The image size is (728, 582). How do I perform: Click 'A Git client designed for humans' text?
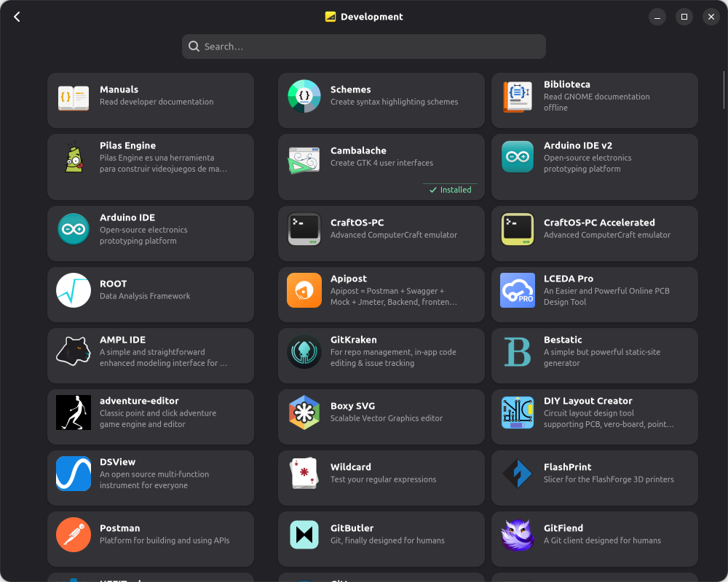click(x=602, y=541)
